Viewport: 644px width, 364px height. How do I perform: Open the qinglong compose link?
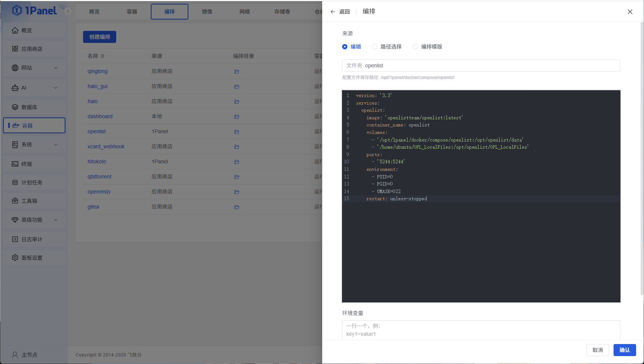(x=97, y=71)
